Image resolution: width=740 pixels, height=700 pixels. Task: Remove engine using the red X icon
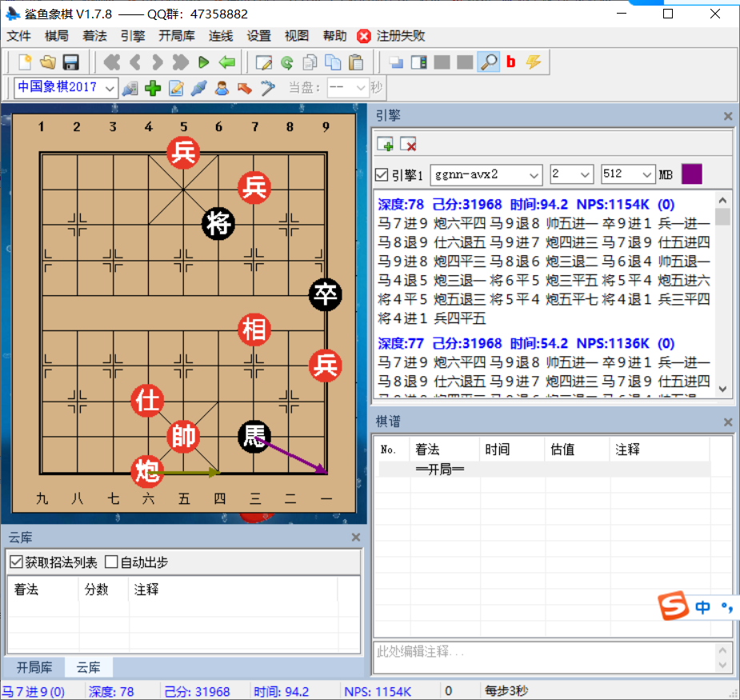point(408,145)
